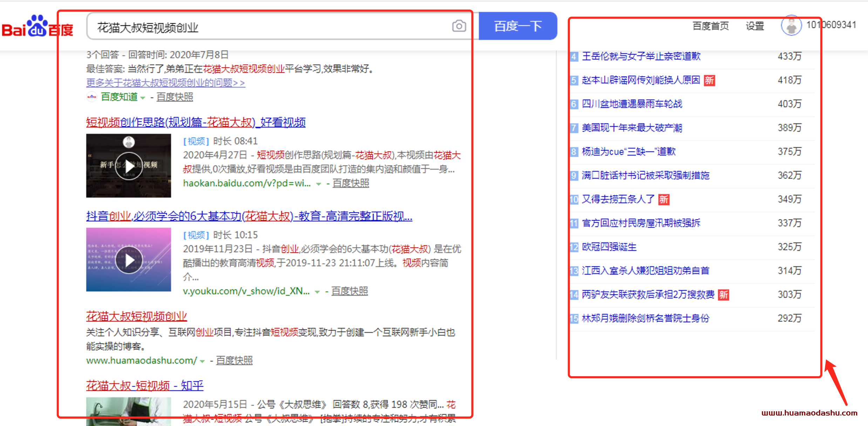Expand dropdown arrow after haokan.baidu.com URL
The width and height of the screenshot is (868, 426).
click(319, 184)
